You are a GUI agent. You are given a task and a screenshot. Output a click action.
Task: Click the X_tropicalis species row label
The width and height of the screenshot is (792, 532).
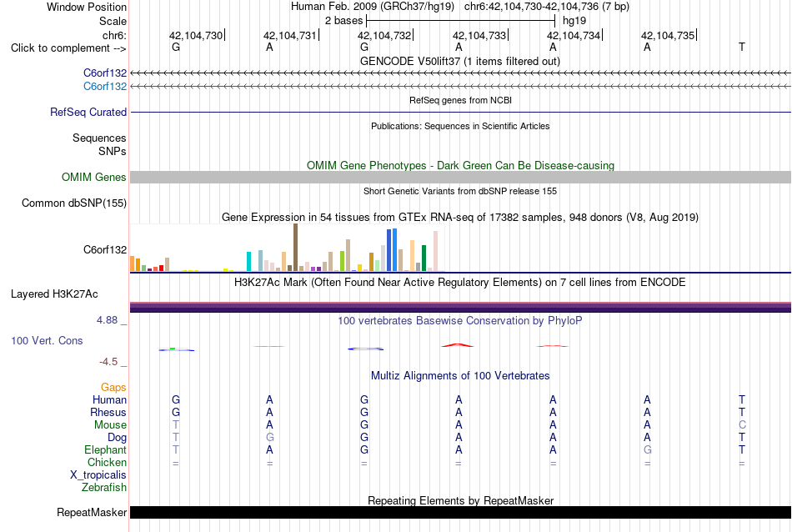[x=98, y=475]
